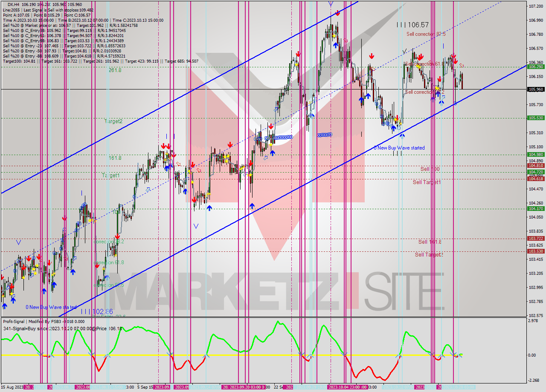Click the green '261.8' Fibonacci label
This screenshot has height=392, width=546.
115,70
